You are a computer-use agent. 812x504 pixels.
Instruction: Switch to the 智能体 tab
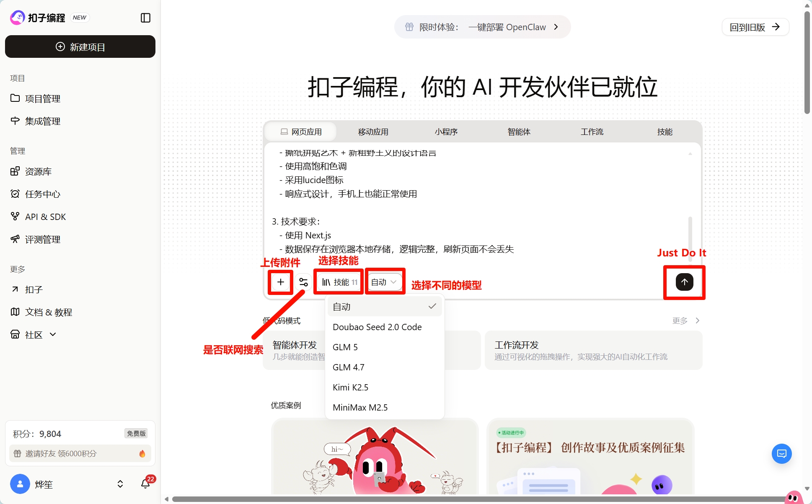518,131
